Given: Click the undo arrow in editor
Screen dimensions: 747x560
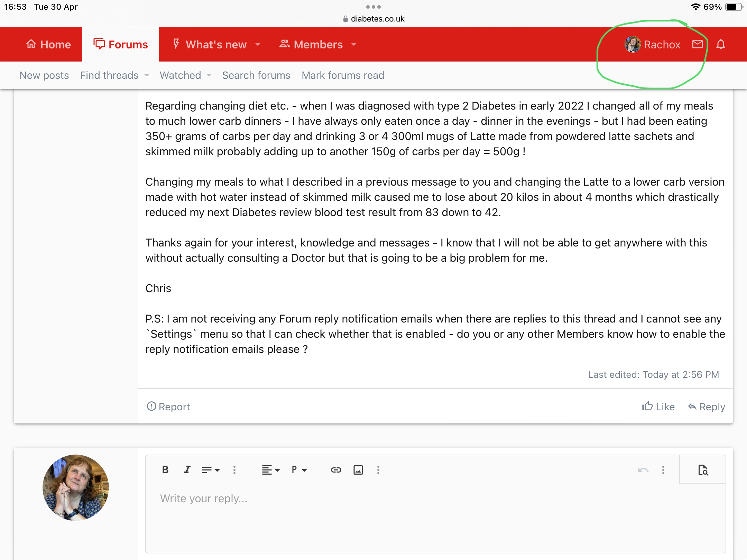Looking at the screenshot, I should [x=643, y=470].
